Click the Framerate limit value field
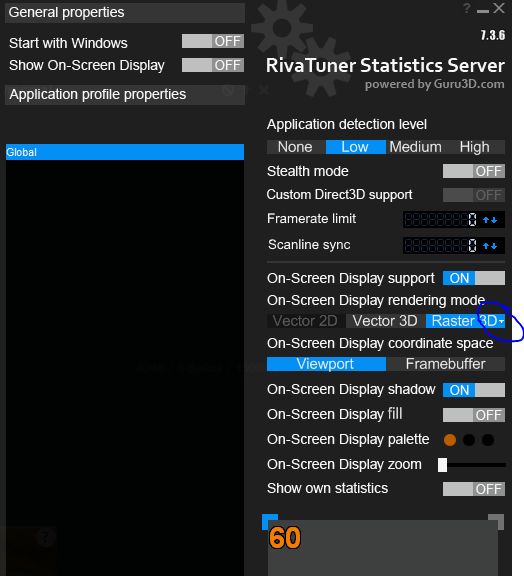This screenshot has height=576, width=524. pos(441,220)
